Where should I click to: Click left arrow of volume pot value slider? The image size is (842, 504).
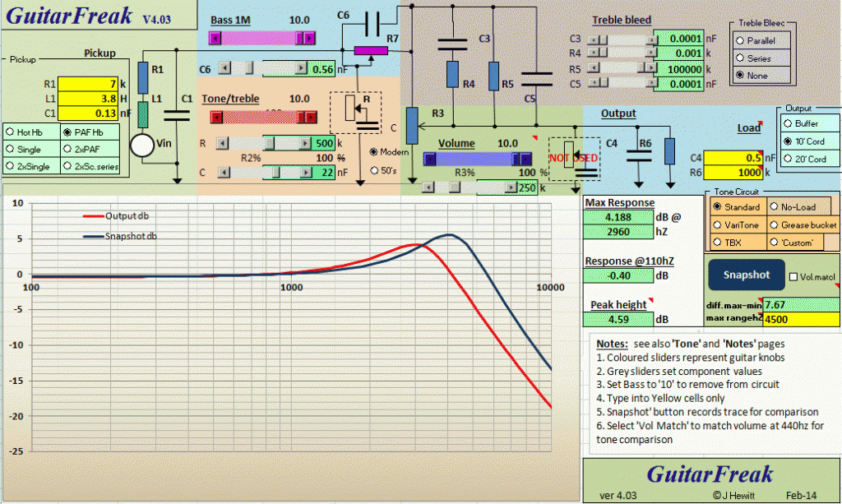click(x=428, y=187)
